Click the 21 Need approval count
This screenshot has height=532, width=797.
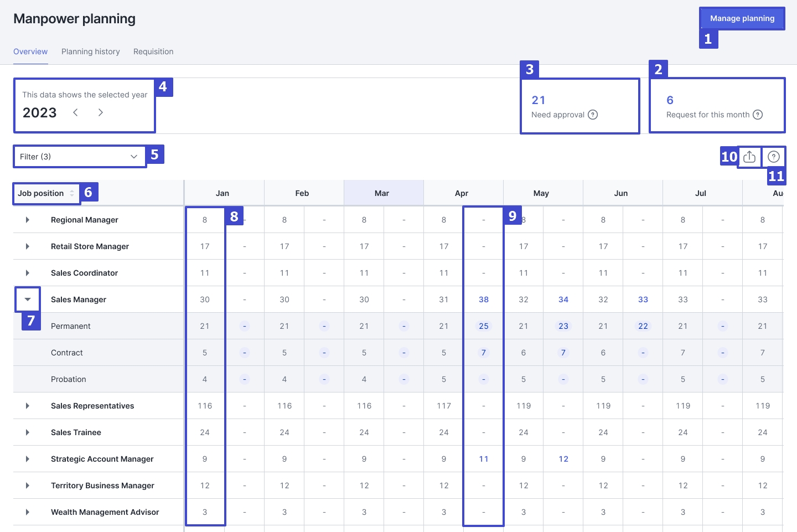pyautogui.click(x=538, y=100)
